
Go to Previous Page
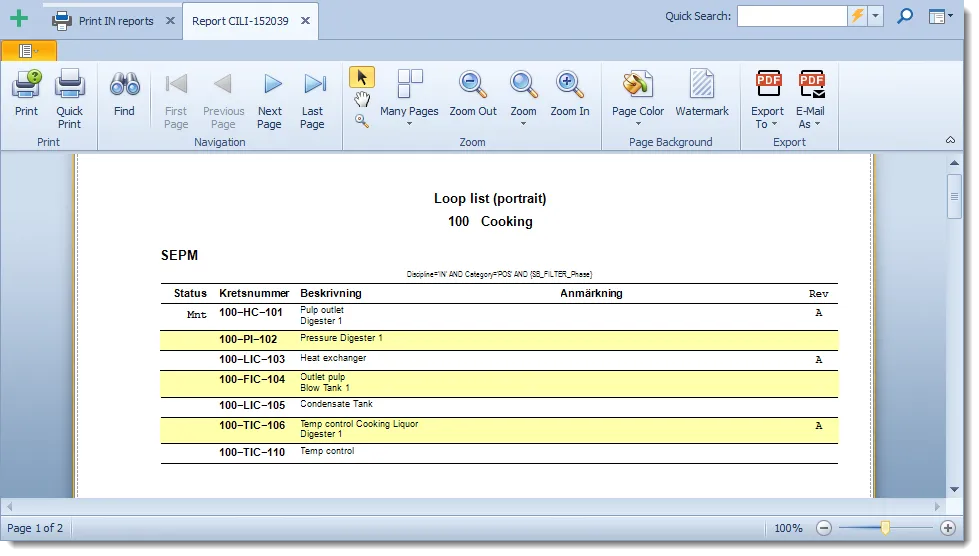(224, 100)
